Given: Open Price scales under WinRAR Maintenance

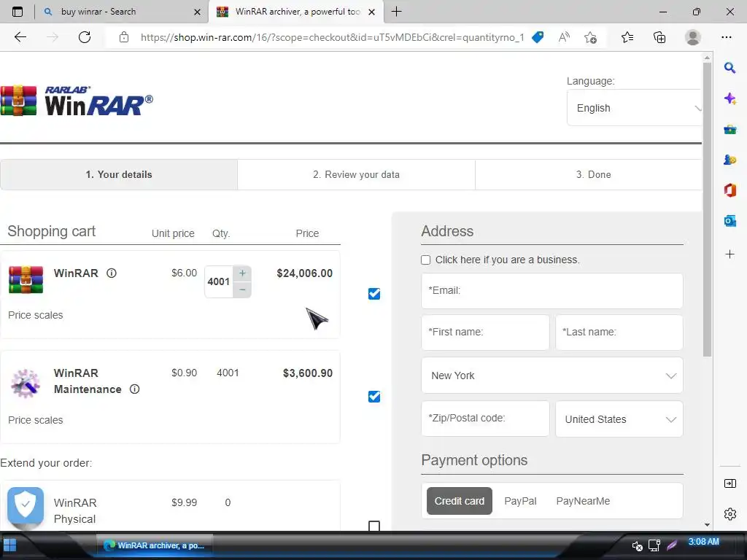Looking at the screenshot, I should click(x=35, y=420).
